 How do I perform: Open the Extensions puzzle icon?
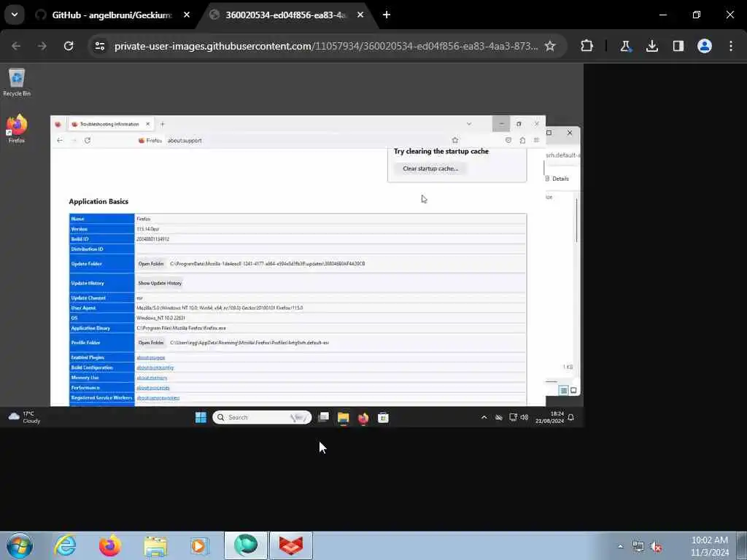(587, 46)
